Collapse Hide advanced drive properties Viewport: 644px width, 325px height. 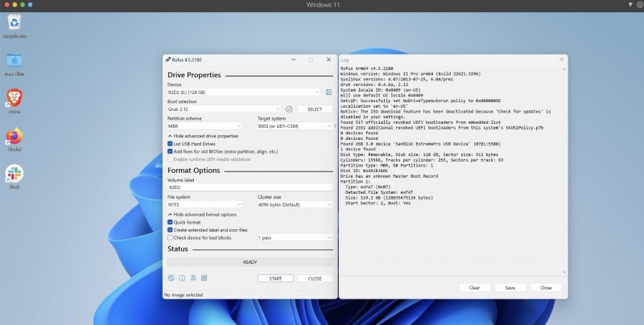pyautogui.click(x=204, y=136)
